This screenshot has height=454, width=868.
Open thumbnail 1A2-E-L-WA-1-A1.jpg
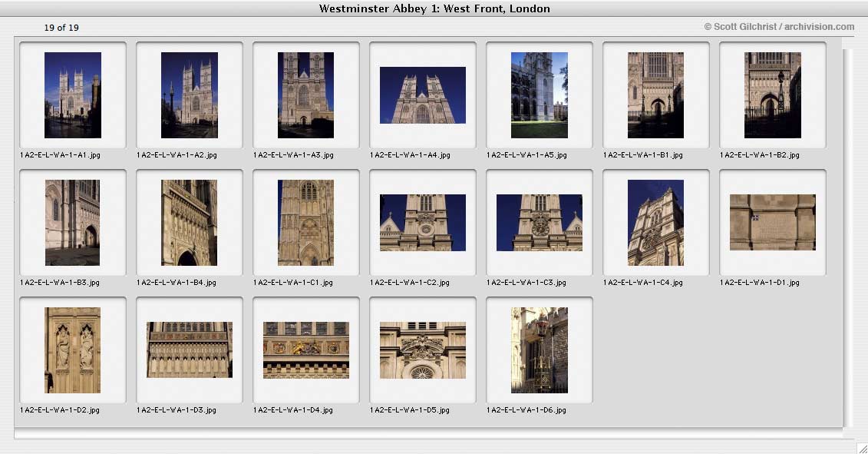(72, 94)
